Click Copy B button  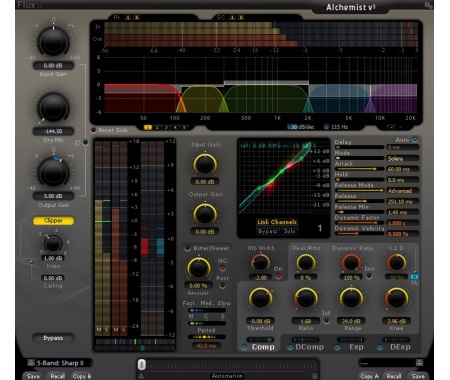(x=82, y=376)
